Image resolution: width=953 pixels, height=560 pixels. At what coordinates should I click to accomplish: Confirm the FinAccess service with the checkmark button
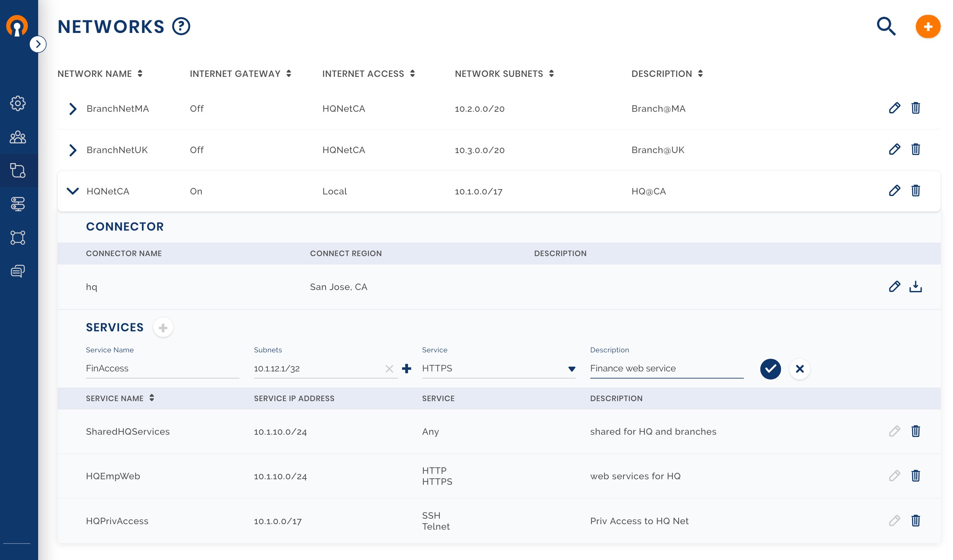point(770,369)
